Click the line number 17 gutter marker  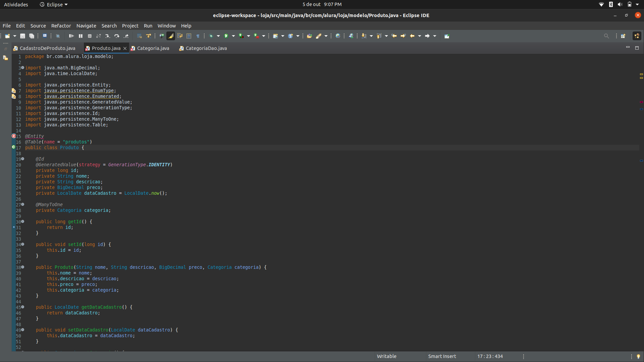click(14, 147)
